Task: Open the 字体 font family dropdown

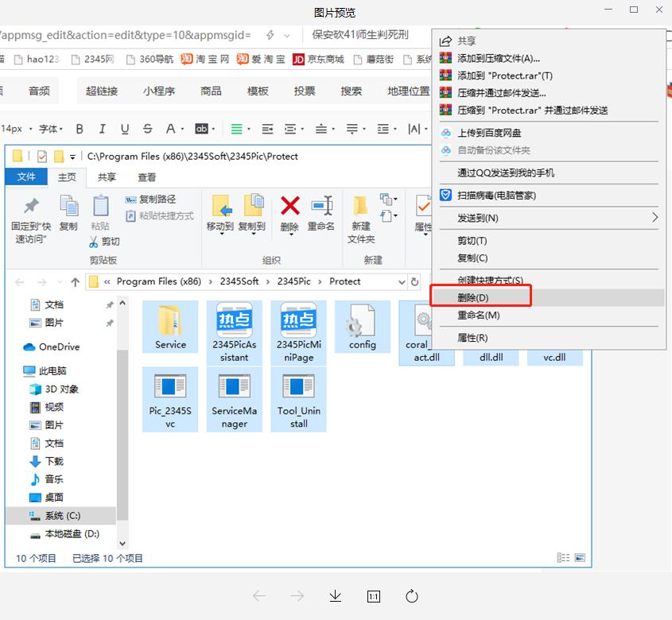Action: [x=48, y=128]
